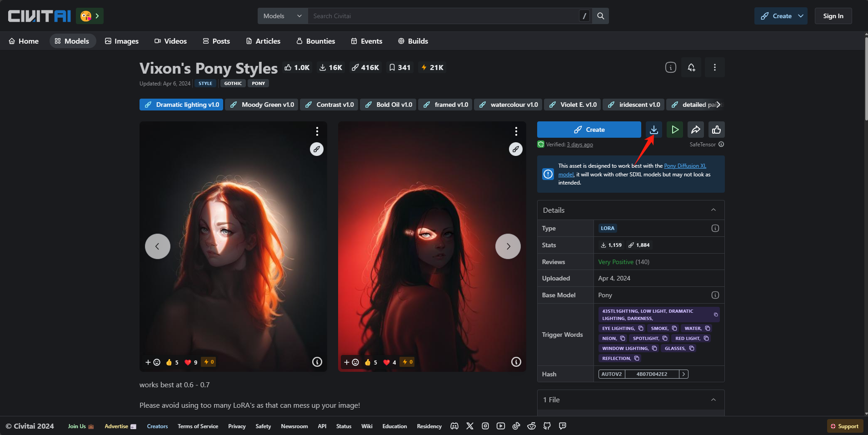Open X (Twitter) icon in the footer

tap(470, 426)
